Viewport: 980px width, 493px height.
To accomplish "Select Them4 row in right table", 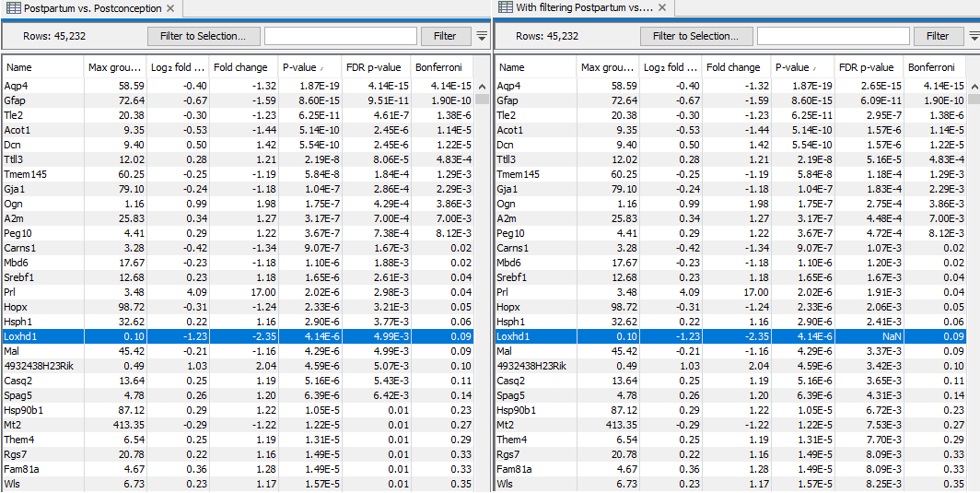I will 730,440.
